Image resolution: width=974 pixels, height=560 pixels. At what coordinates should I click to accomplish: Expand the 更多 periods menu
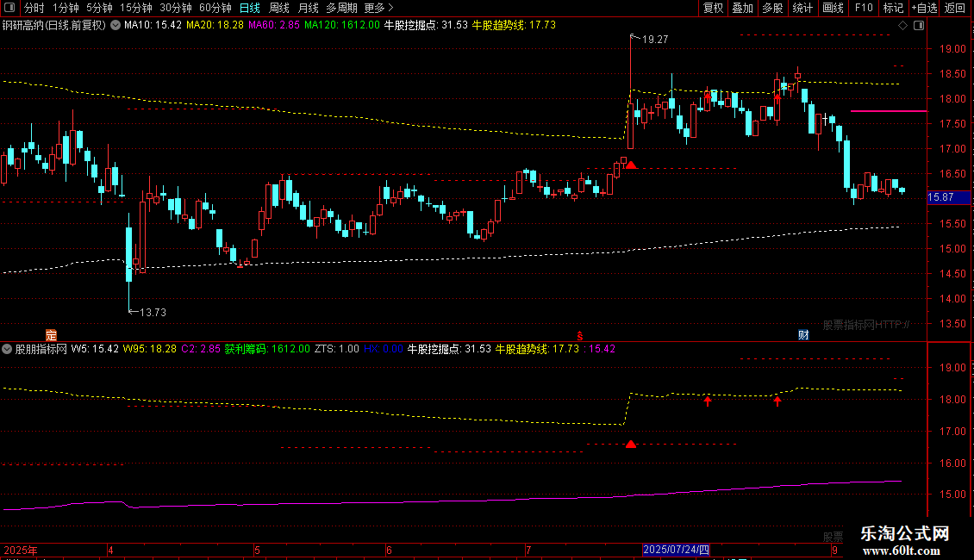tap(379, 8)
